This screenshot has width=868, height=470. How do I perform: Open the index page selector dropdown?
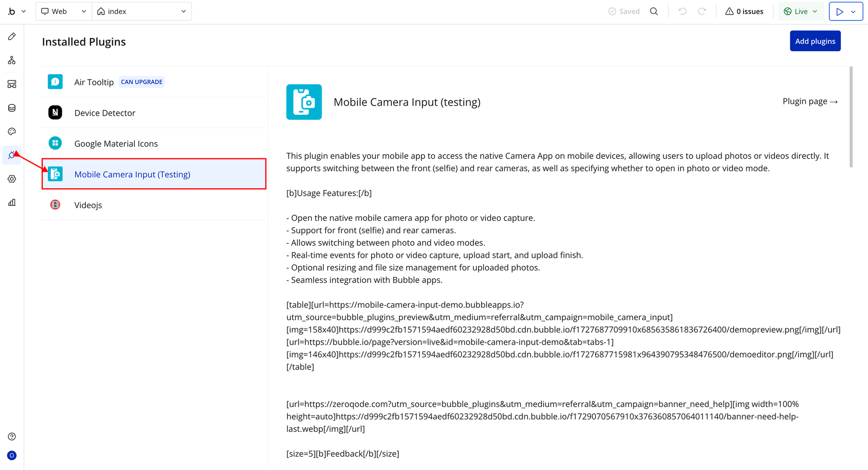(x=142, y=11)
